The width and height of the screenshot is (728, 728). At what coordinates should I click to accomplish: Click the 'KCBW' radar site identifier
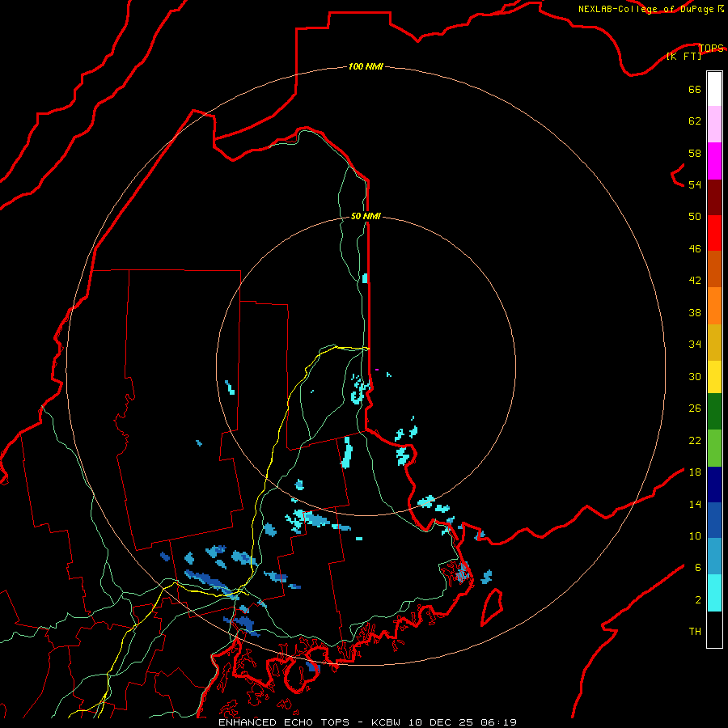point(387,722)
